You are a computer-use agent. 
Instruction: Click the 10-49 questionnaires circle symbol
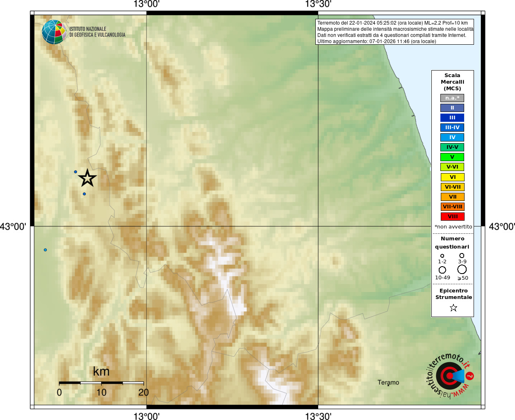tap(442, 270)
